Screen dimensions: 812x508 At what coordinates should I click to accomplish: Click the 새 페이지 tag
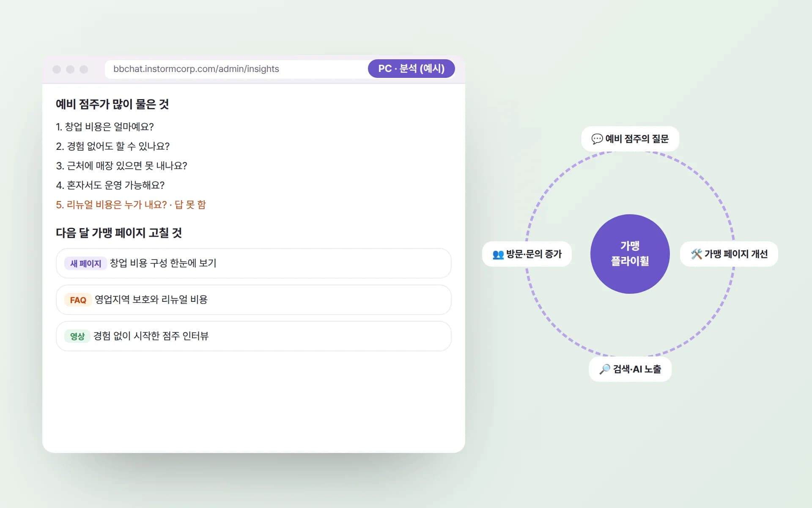85,263
